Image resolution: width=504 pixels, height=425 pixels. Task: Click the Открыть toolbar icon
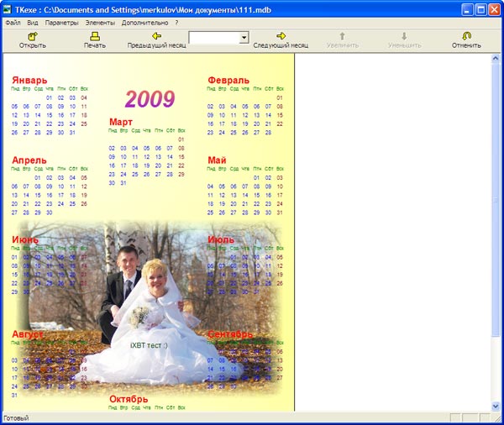tap(33, 36)
